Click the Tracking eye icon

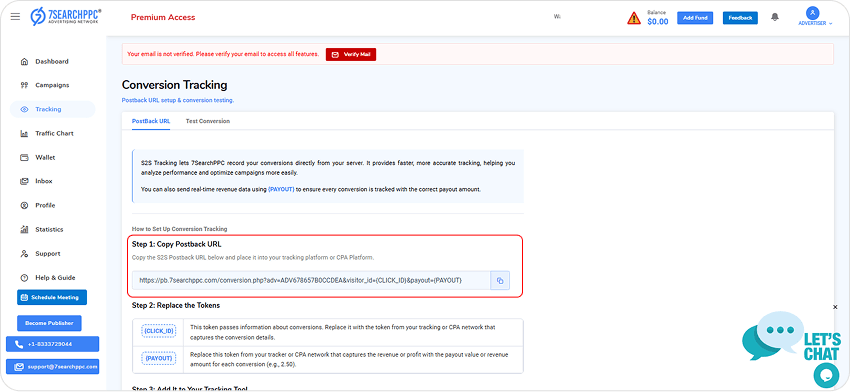coord(24,110)
